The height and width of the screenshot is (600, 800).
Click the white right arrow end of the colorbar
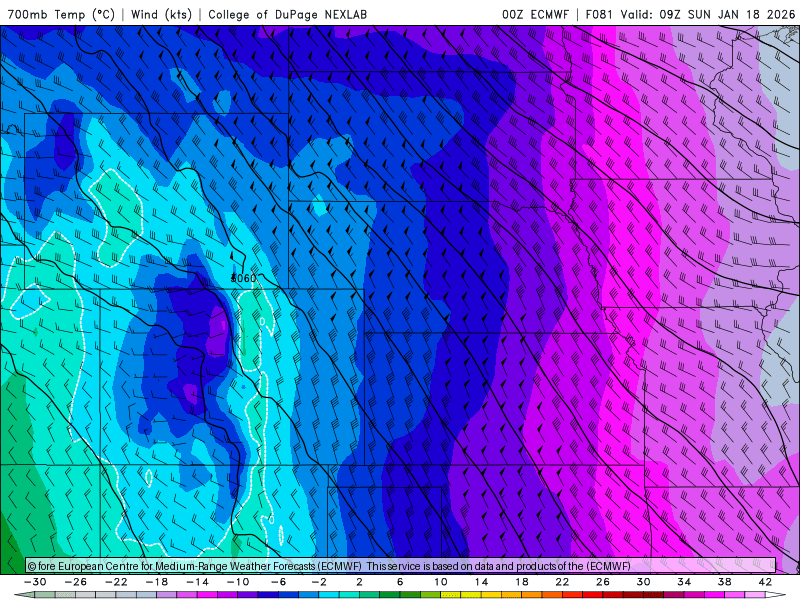(776, 595)
